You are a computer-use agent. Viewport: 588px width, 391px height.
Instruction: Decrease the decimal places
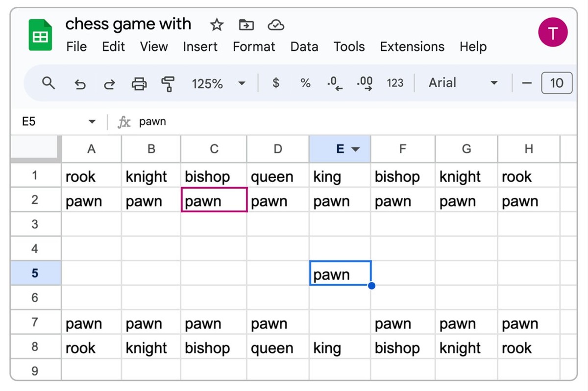tap(335, 83)
